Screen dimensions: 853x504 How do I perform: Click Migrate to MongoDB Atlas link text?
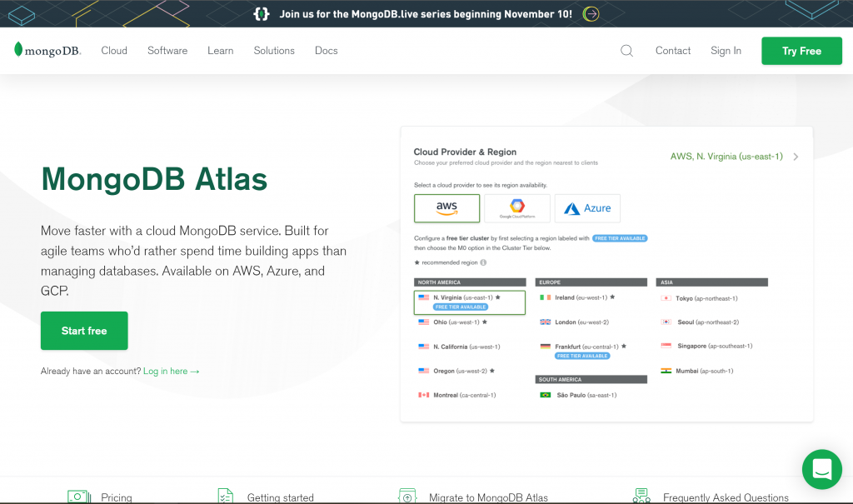click(x=488, y=497)
